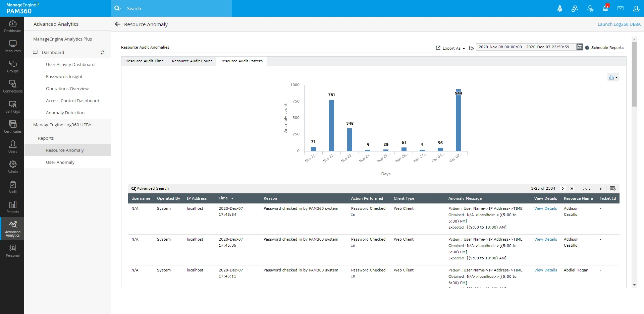Switch to the Resource Audit Count tab

pos(192,61)
